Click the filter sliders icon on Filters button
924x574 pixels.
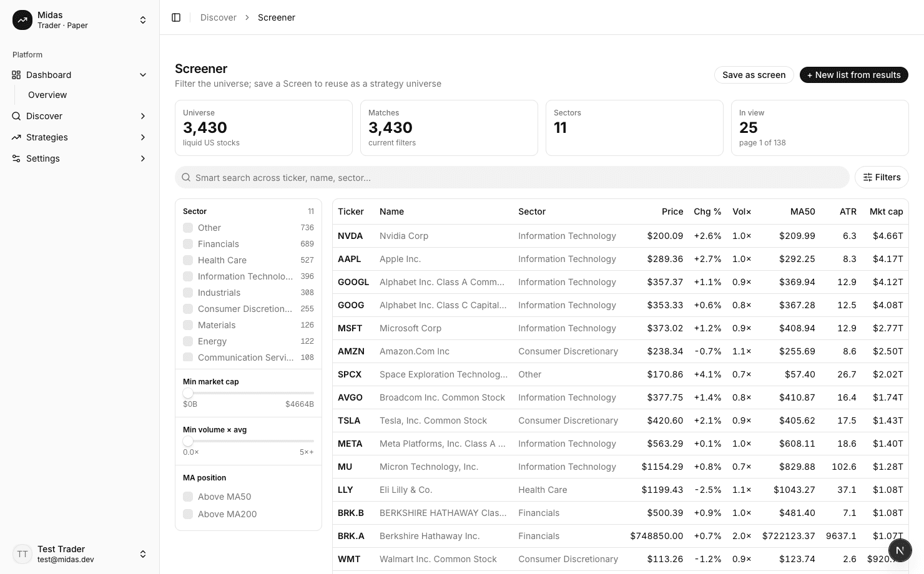coord(868,177)
